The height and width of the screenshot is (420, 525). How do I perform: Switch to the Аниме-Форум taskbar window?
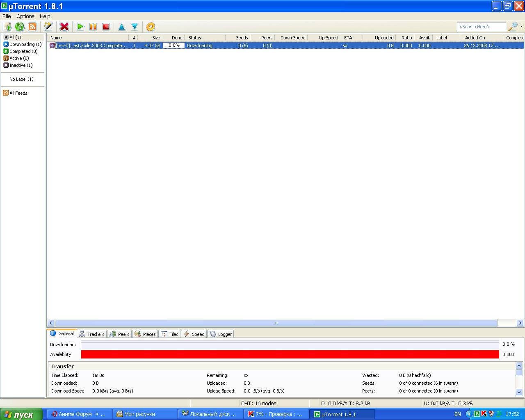79,414
